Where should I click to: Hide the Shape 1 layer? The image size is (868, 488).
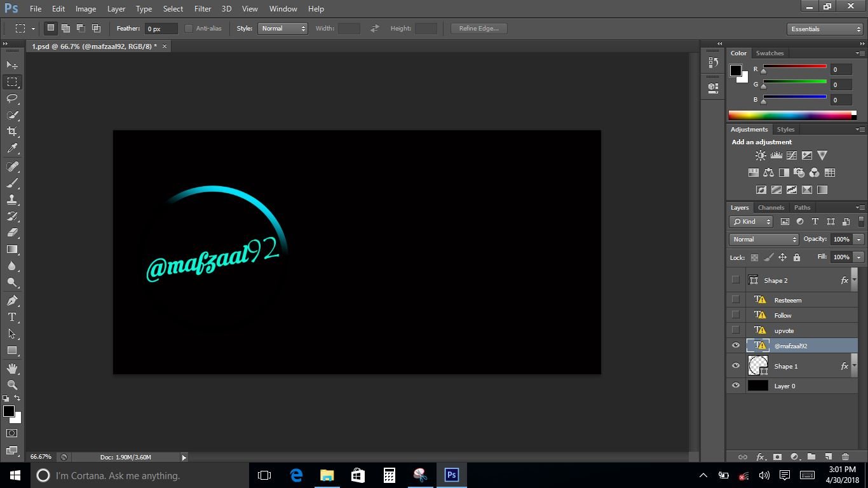point(736,366)
